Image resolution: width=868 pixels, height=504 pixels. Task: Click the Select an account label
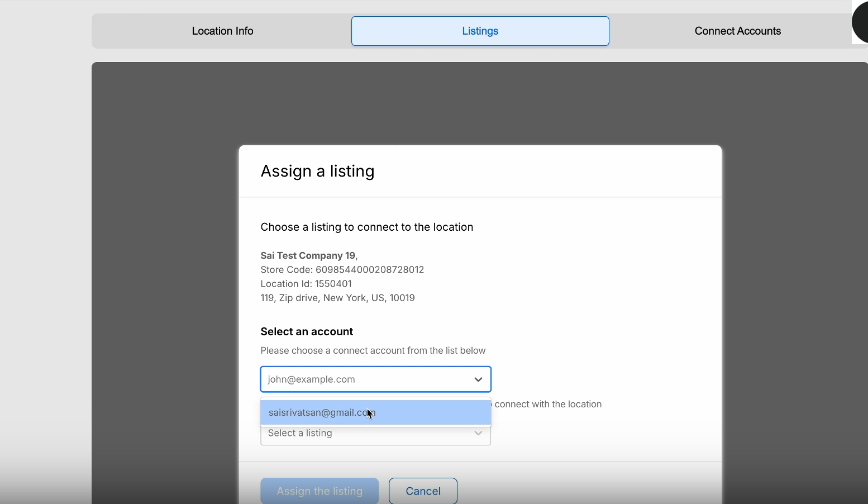[x=307, y=332]
